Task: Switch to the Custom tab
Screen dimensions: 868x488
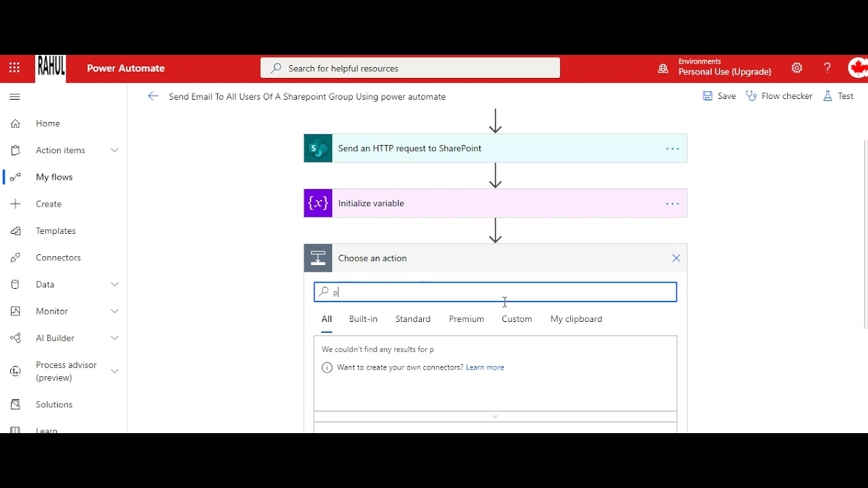Action: pyautogui.click(x=517, y=319)
